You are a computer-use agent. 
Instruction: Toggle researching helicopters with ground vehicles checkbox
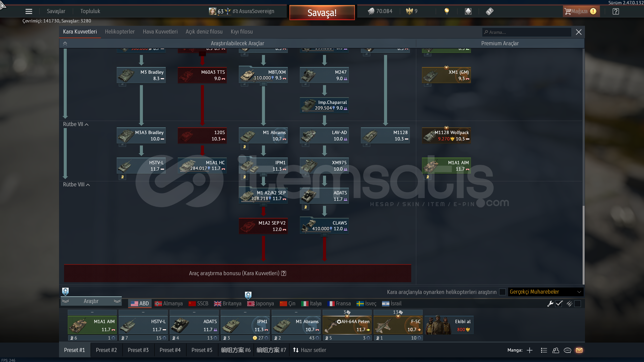tap(502, 292)
